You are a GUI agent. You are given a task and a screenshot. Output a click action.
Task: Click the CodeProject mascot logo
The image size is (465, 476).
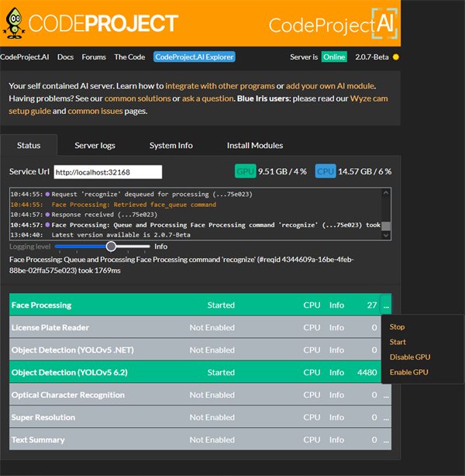click(14, 23)
